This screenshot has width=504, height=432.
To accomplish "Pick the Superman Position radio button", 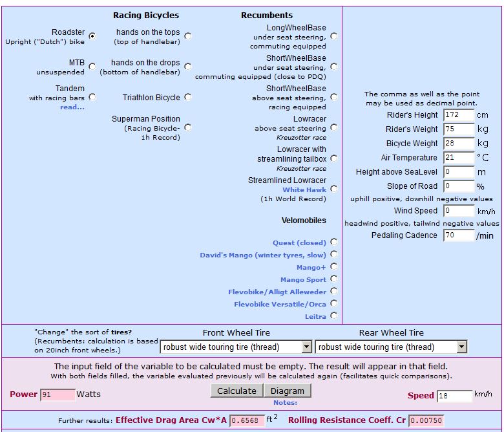I will coord(188,127).
